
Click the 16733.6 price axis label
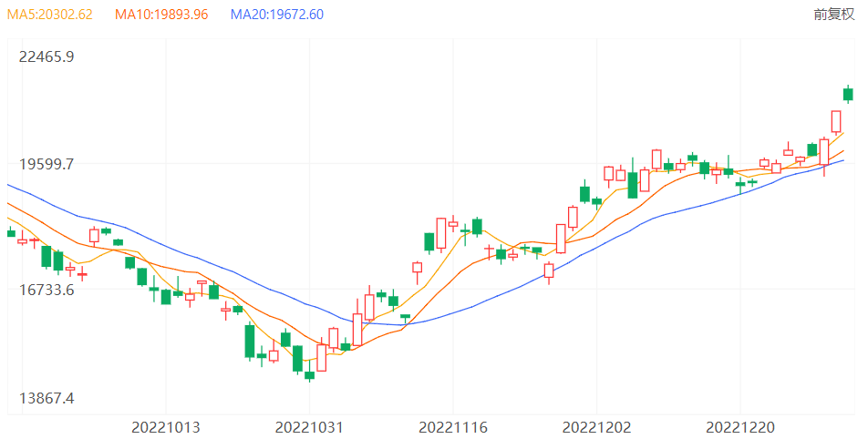tap(46, 290)
